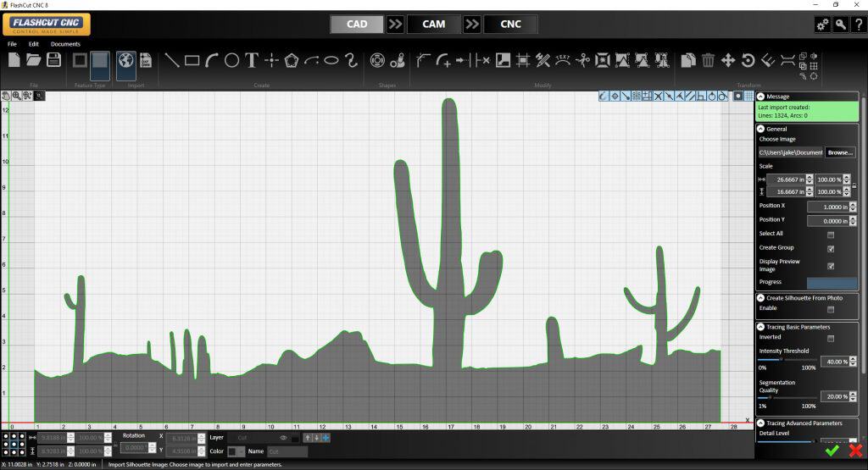Click the Save floppy disk icon
868x470 pixels.
click(x=53, y=59)
